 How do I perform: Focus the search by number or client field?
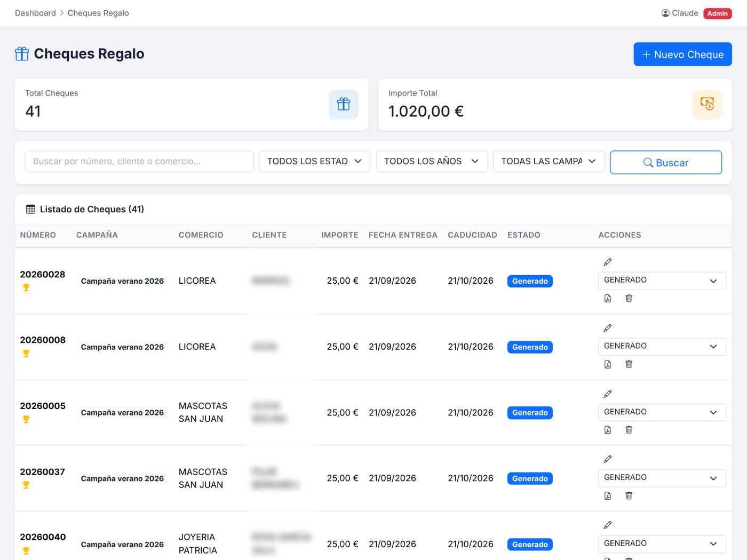pos(139,161)
